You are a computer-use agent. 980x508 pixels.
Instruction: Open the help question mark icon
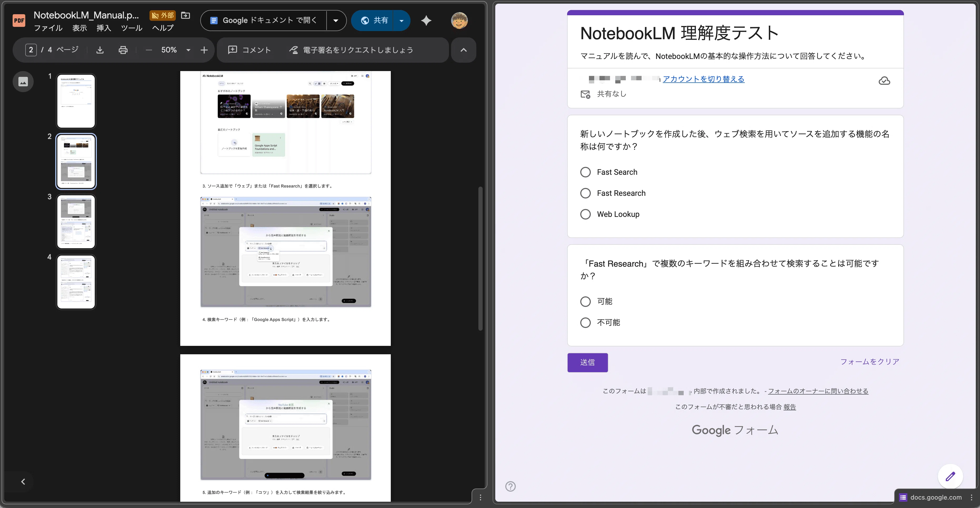[x=510, y=486]
